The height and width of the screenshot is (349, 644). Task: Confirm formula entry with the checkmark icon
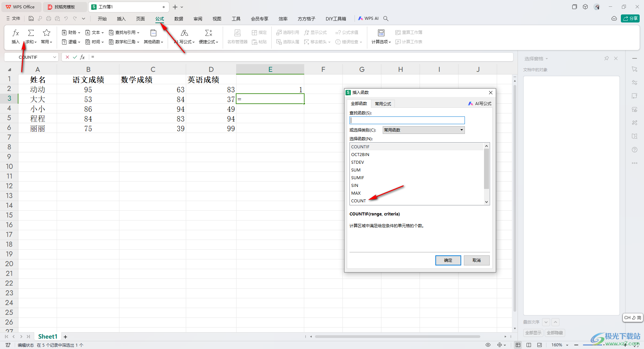point(75,57)
